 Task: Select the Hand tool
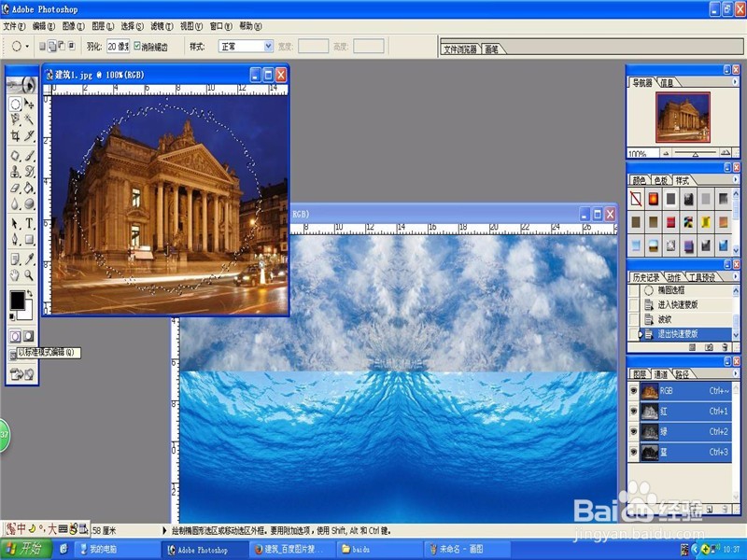click(x=15, y=275)
